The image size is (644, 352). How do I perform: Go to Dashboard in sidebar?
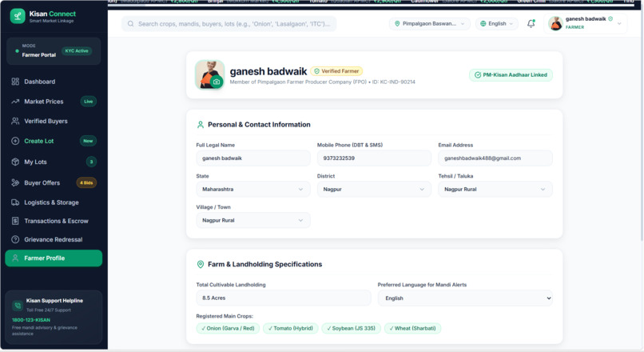pyautogui.click(x=54, y=82)
